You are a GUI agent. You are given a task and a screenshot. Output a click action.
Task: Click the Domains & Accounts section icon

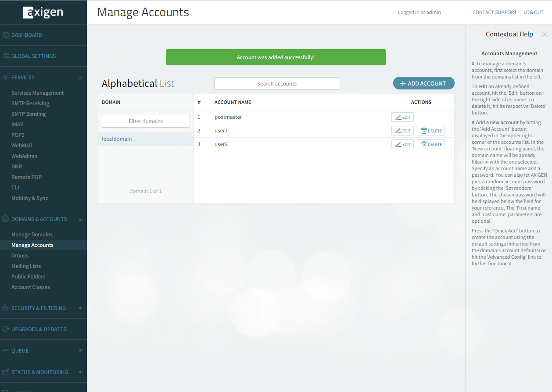[5, 219]
